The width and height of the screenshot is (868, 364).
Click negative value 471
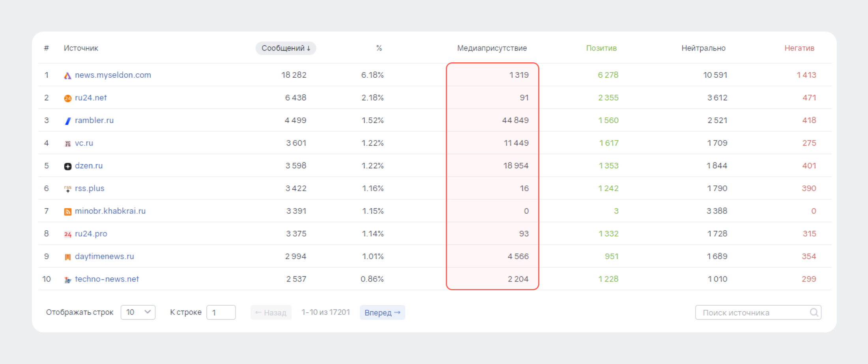pos(810,97)
